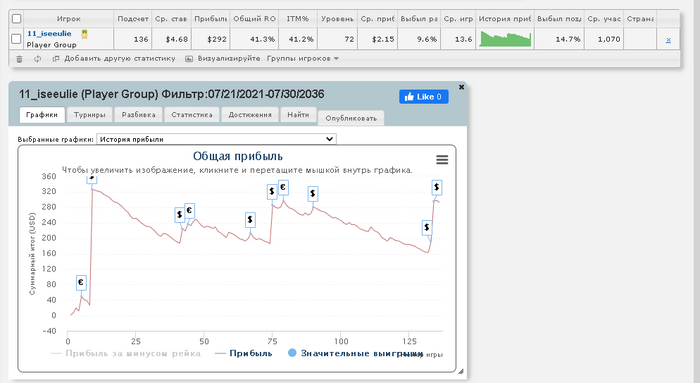Click the Визуализируйте button

click(x=229, y=58)
